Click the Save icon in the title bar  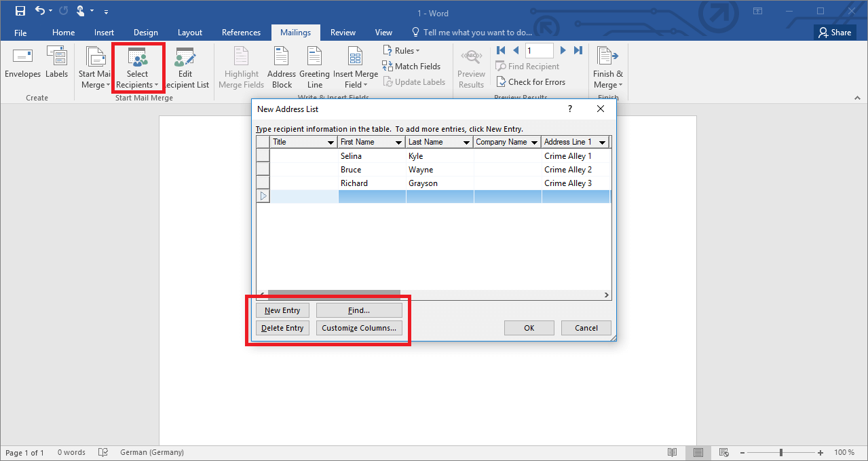[x=20, y=11]
